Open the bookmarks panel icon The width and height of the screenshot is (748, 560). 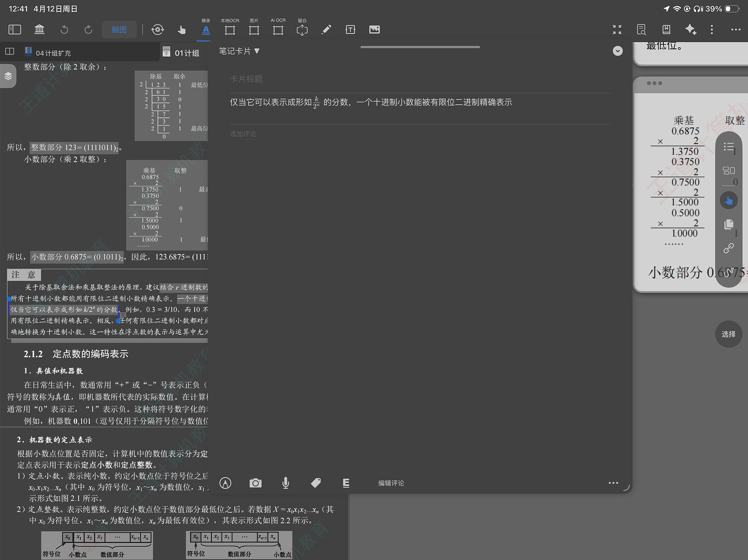666,30
